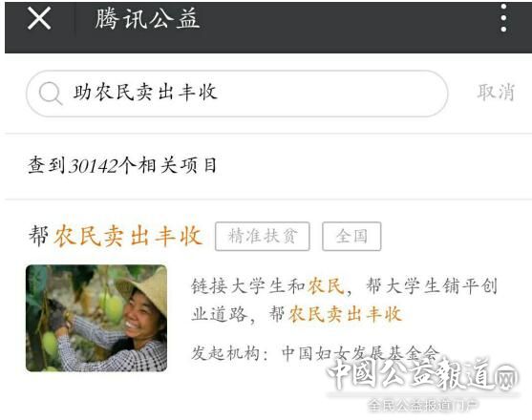The image size is (532, 420).
Task: Open the 帮农民卖出丰收 project title
Action: [x=116, y=236]
